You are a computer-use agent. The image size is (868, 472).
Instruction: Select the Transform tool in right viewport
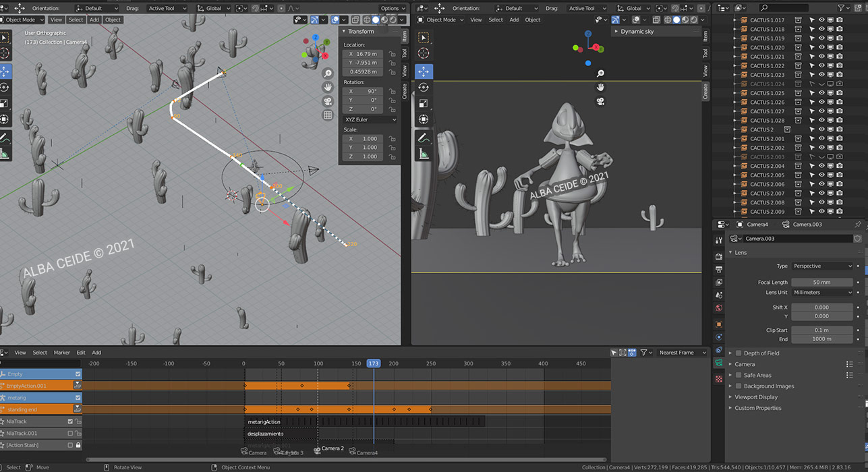point(424,119)
